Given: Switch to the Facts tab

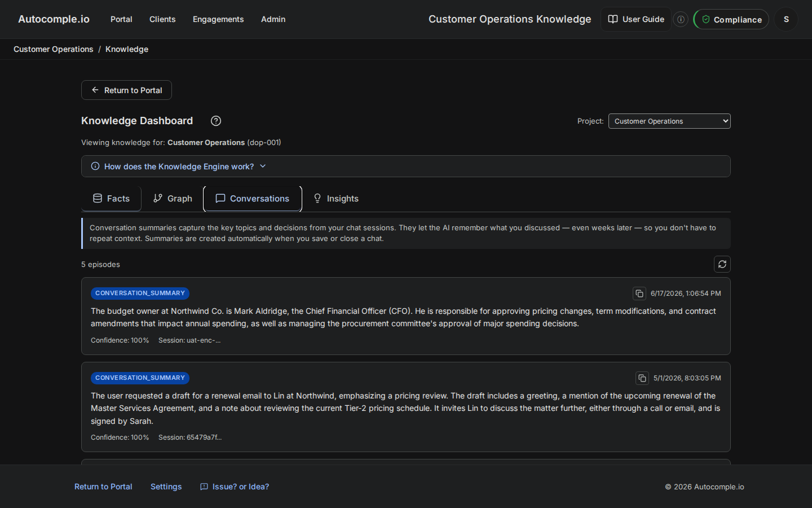Looking at the screenshot, I should tap(111, 199).
